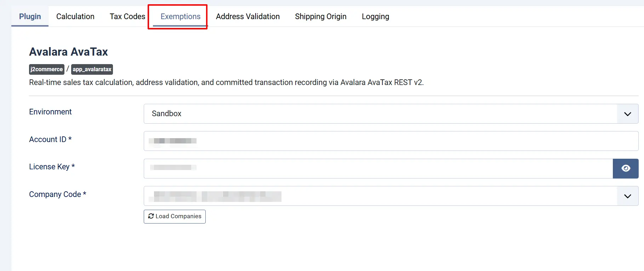Image resolution: width=644 pixels, height=271 pixels.
Task: Open the Address Validation tab
Action: pos(248,17)
